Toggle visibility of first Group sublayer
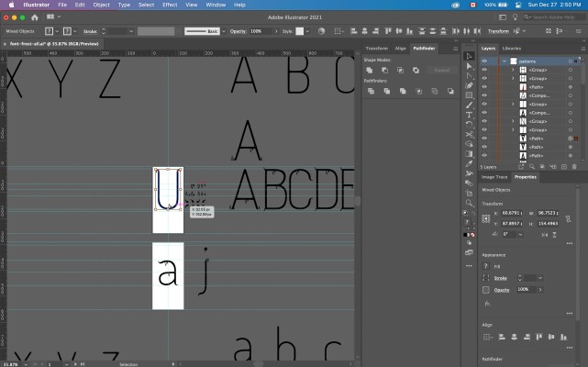 tap(484, 71)
